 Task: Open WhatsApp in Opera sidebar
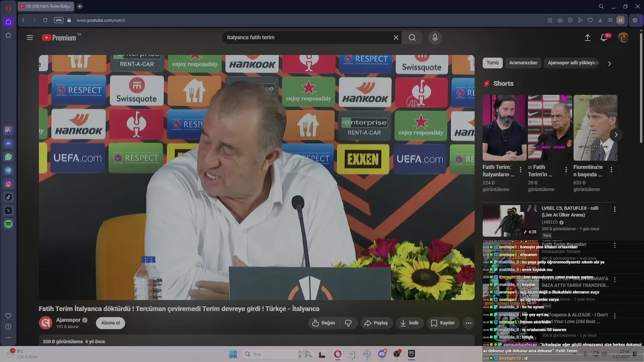coord(8,157)
